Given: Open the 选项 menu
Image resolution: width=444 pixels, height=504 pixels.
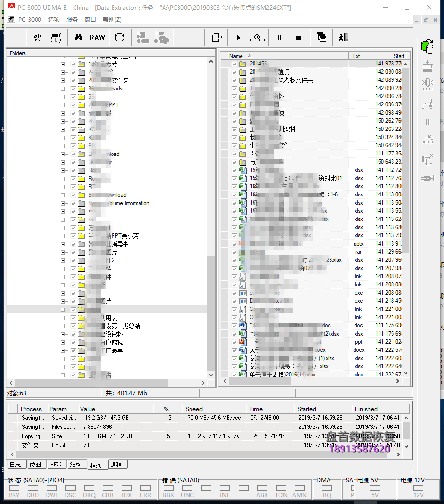Looking at the screenshot, I should coord(54,20).
